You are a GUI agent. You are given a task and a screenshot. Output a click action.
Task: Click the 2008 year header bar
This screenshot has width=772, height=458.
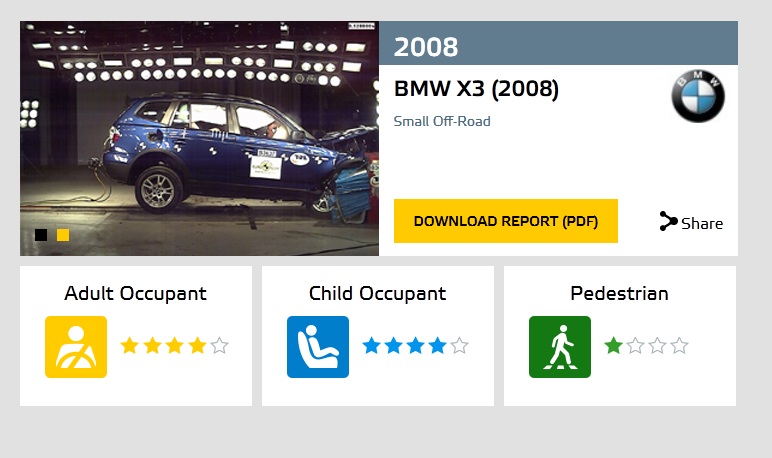click(558, 43)
